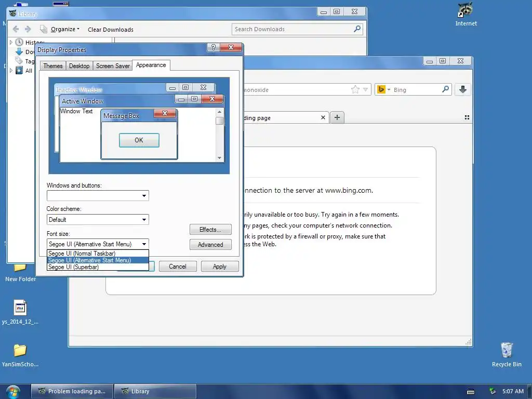Image resolution: width=532 pixels, height=399 pixels.
Task: Click the 5:07 AM clock
Action: click(513, 391)
